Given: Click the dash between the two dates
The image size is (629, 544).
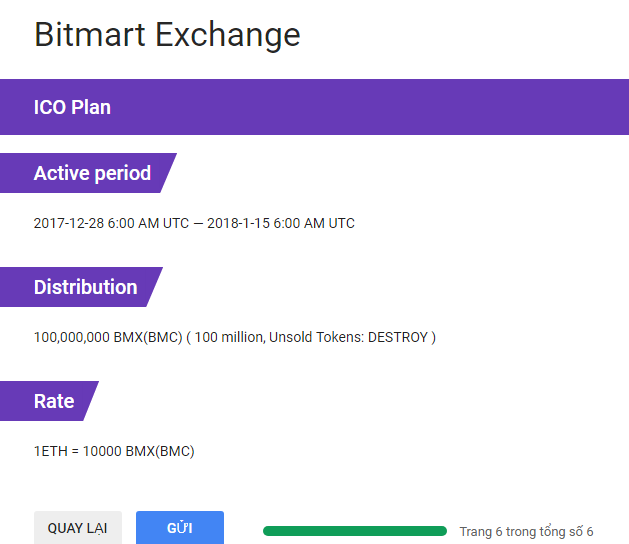Looking at the screenshot, I should coord(198,223).
